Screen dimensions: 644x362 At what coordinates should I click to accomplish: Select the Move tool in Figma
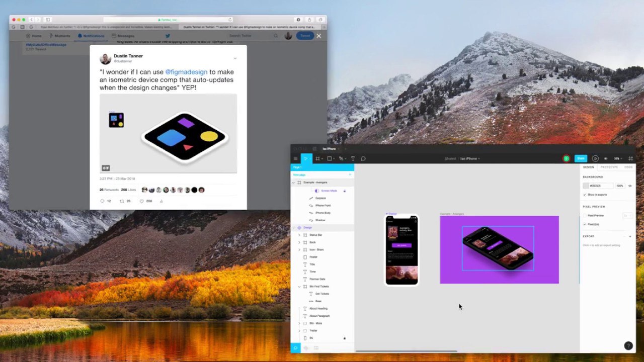point(306,158)
